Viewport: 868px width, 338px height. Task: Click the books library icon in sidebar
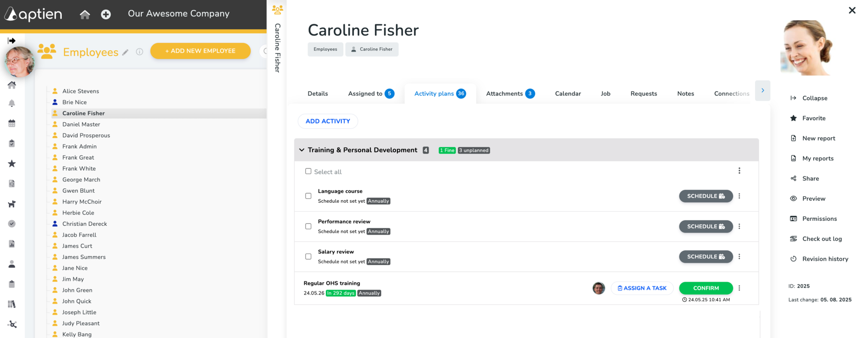[x=12, y=304]
